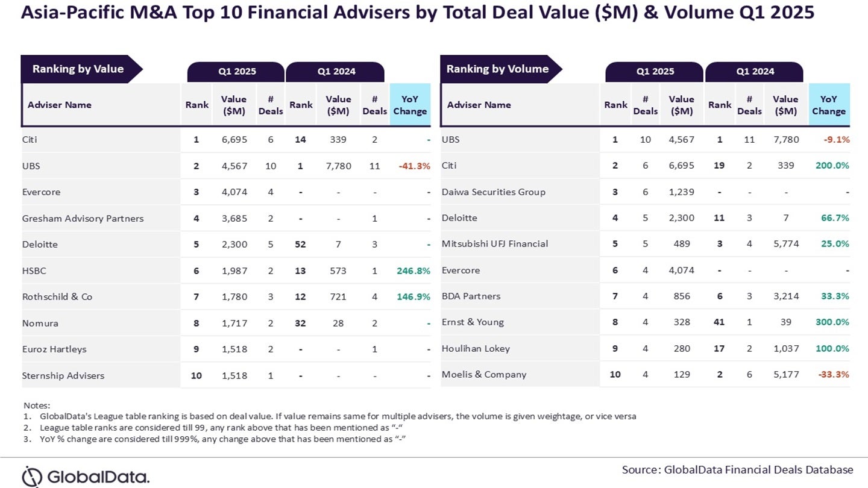Click the -41.3% YoY change for UBS
The image size is (868, 488).
point(414,166)
